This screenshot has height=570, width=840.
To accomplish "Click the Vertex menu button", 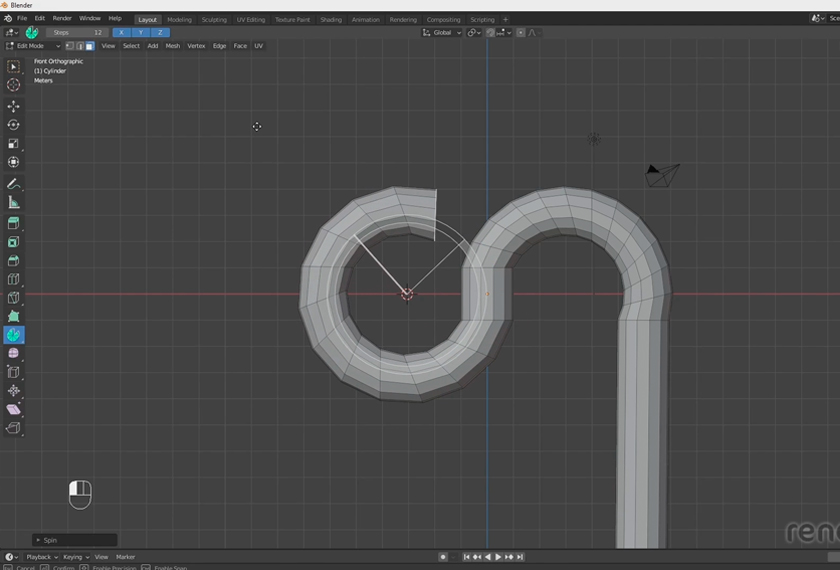I will tap(196, 46).
